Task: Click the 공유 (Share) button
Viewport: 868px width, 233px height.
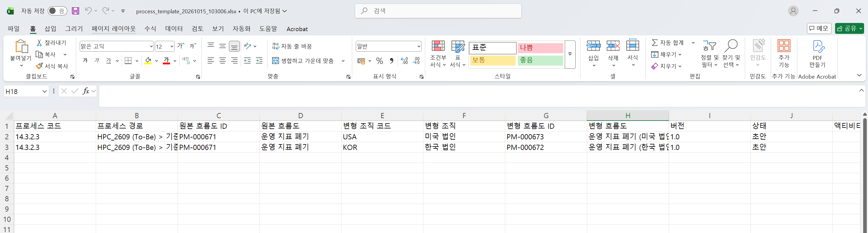Action: click(849, 28)
